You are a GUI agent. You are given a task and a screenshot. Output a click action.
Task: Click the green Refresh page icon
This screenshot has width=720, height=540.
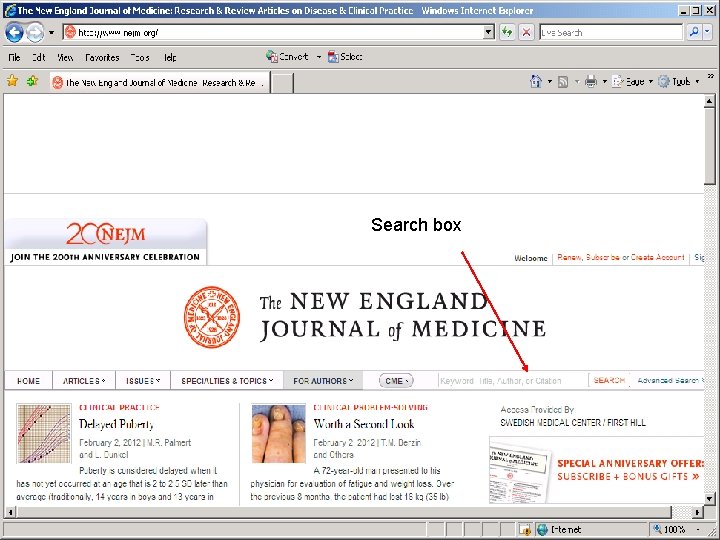(507, 32)
